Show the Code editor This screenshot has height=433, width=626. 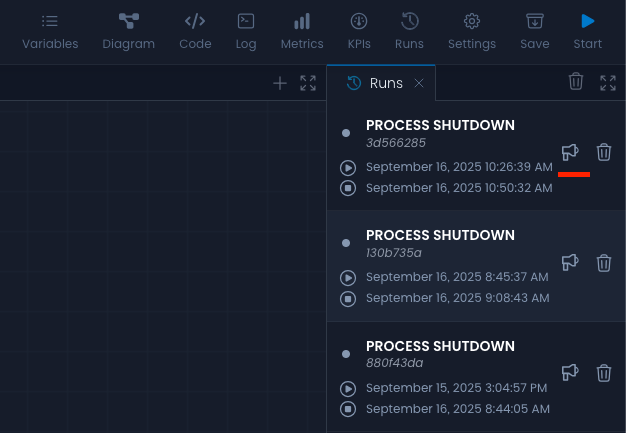click(195, 31)
